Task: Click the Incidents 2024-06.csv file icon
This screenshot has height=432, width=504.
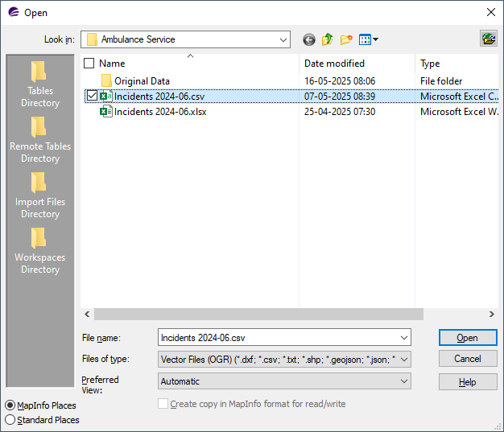Action: pyautogui.click(x=106, y=97)
